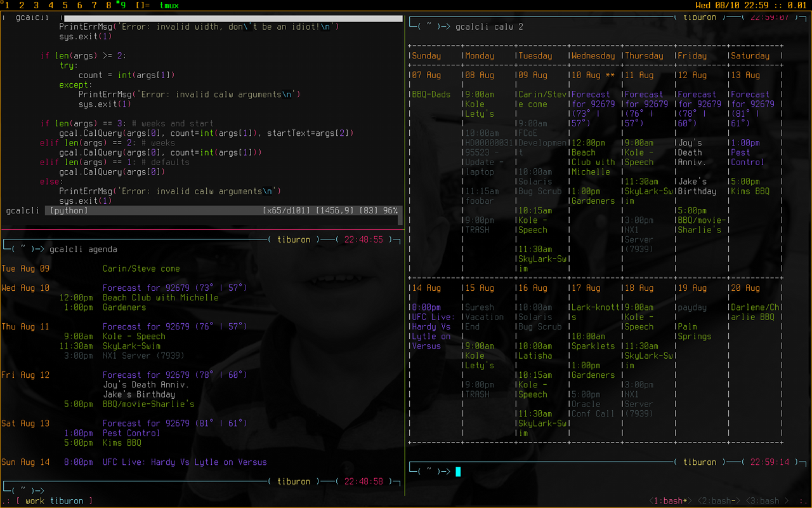
Task: Switch to tmux window 1:bash
Action: (672, 501)
